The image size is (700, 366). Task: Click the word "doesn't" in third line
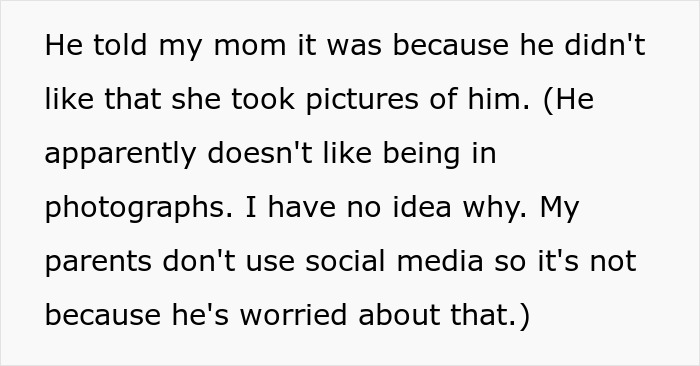click(260, 153)
